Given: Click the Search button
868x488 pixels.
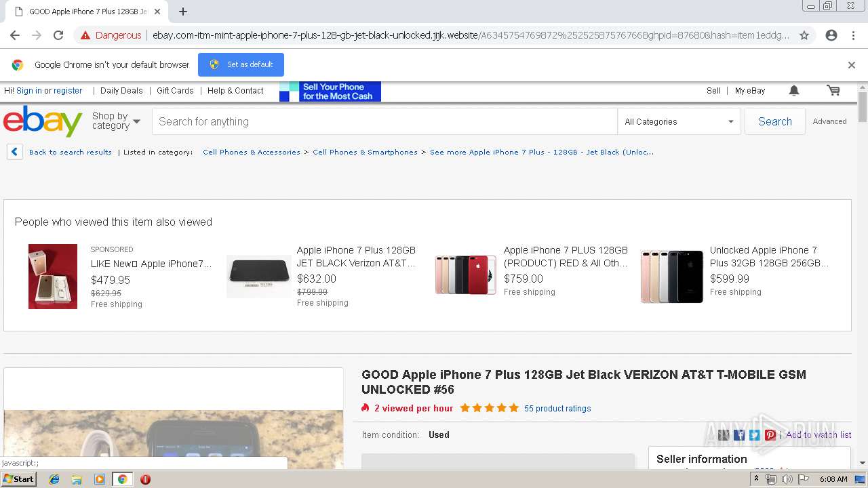Looking at the screenshot, I should tap(775, 121).
